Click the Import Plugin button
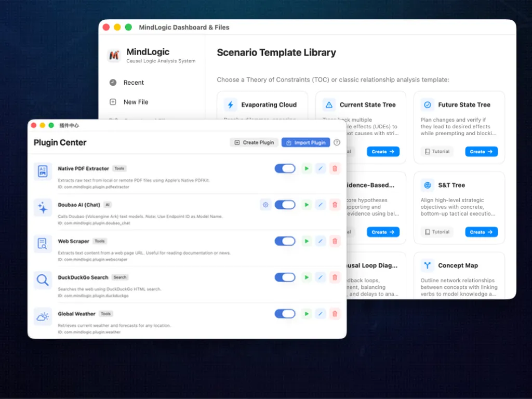The image size is (532, 399). point(305,142)
